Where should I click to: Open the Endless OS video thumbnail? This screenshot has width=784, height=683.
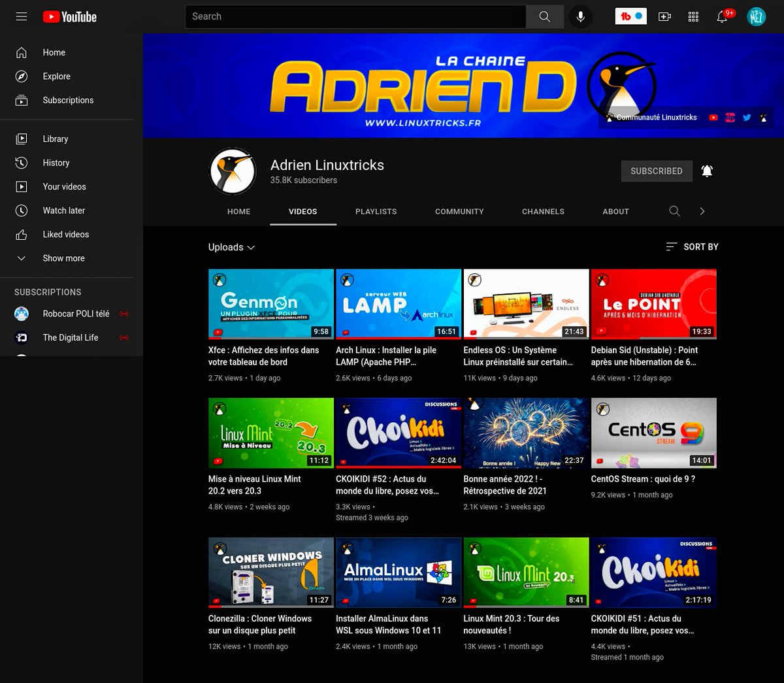click(x=527, y=304)
